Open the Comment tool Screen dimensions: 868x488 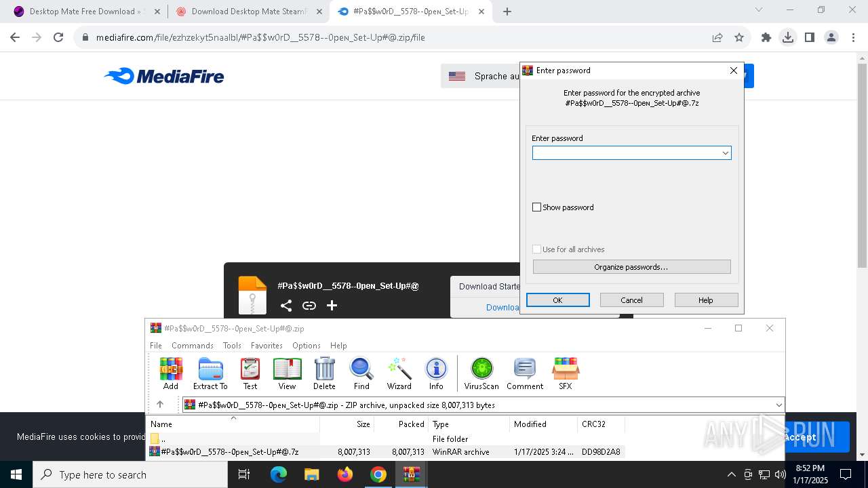(525, 373)
